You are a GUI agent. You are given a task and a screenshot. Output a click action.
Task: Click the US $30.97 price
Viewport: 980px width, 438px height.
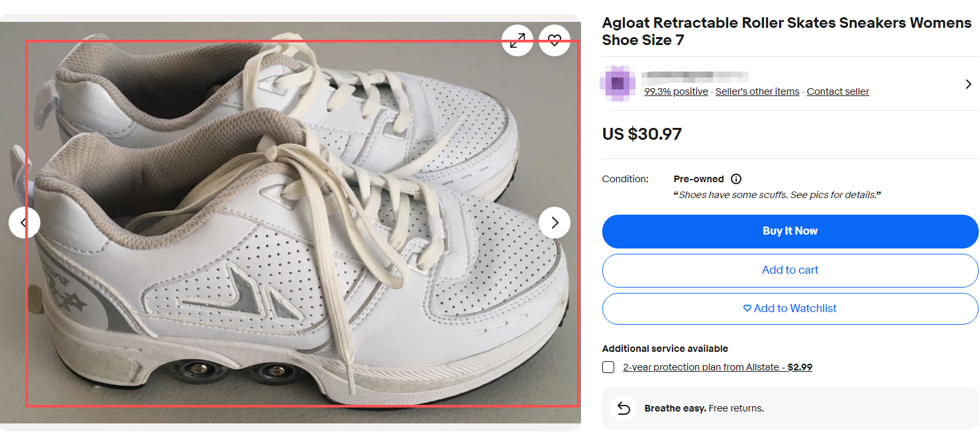pos(641,135)
